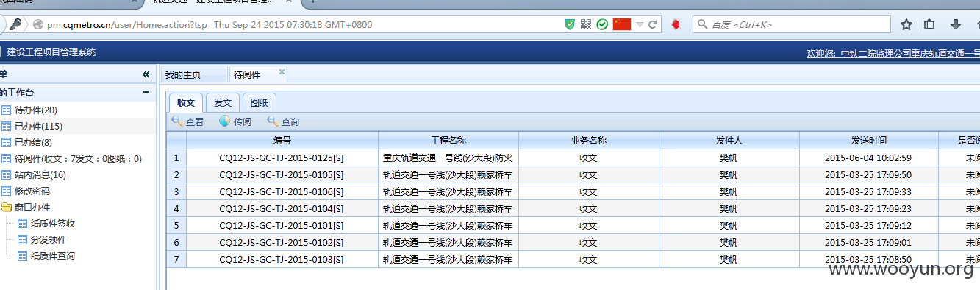Sort by the 编号 column header
Image resolution: width=980 pixels, height=290 pixels.
[282, 140]
